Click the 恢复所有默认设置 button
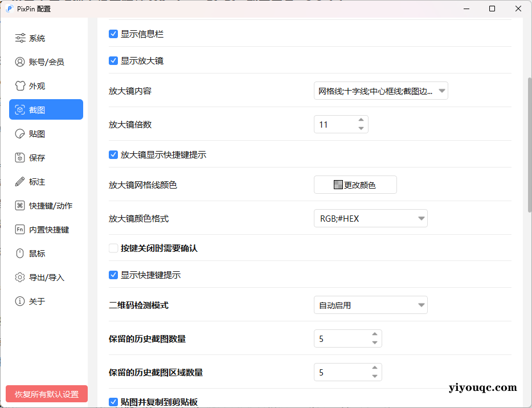532x408 pixels. [46, 393]
